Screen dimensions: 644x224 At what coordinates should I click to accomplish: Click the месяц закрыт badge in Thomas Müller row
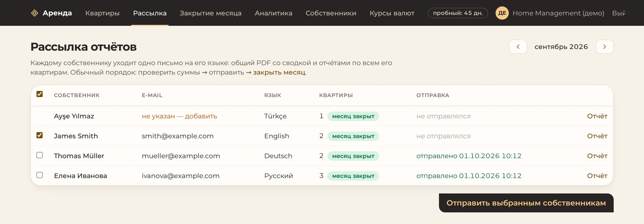point(353,156)
